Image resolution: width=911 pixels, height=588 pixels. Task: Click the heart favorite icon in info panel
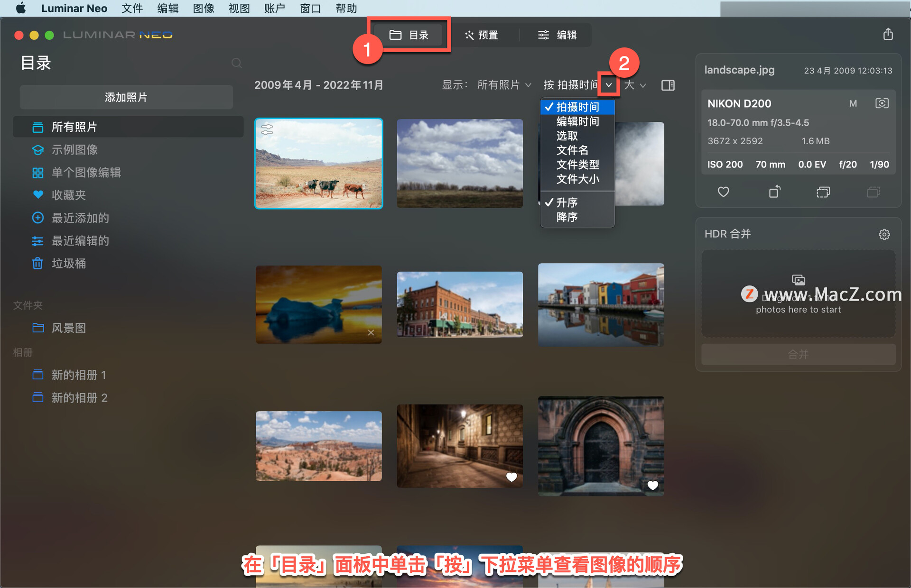[723, 192]
